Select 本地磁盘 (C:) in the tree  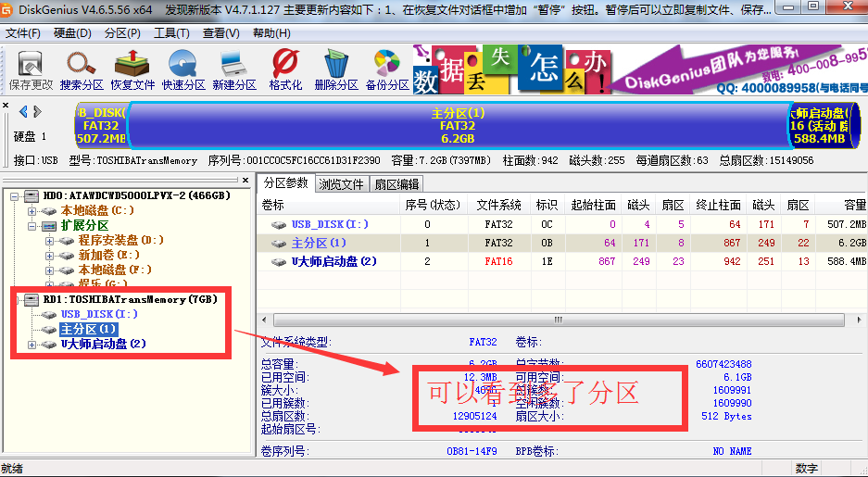pyautogui.click(x=97, y=210)
